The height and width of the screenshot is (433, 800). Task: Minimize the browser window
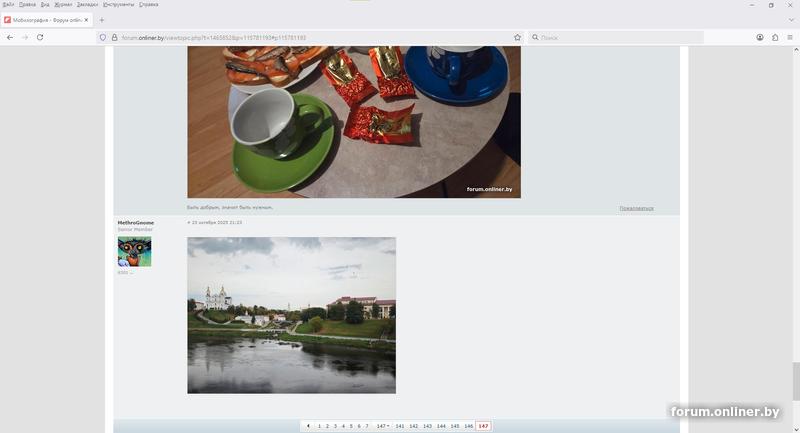[x=752, y=5]
